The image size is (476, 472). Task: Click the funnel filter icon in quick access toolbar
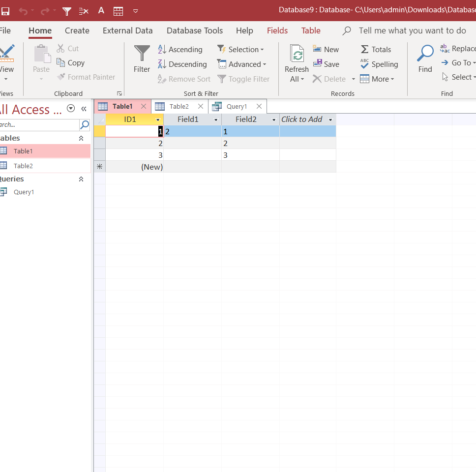click(x=67, y=11)
